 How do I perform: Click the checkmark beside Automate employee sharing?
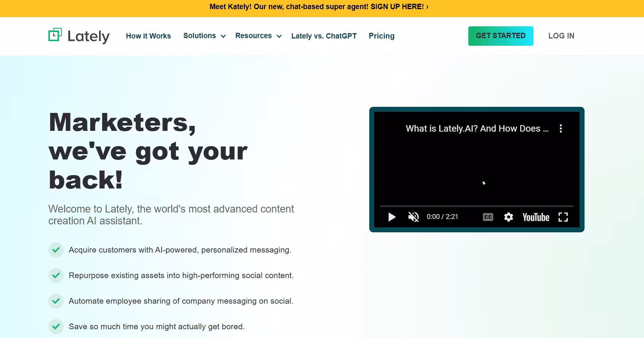[x=56, y=301]
